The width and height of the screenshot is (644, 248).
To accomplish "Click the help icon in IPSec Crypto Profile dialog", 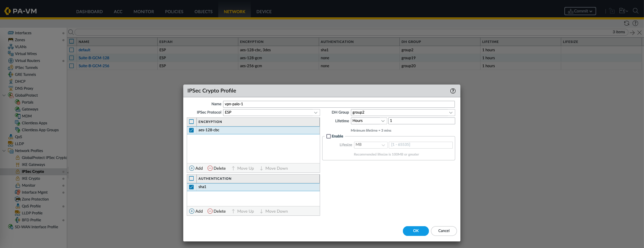I will coord(453,91).
